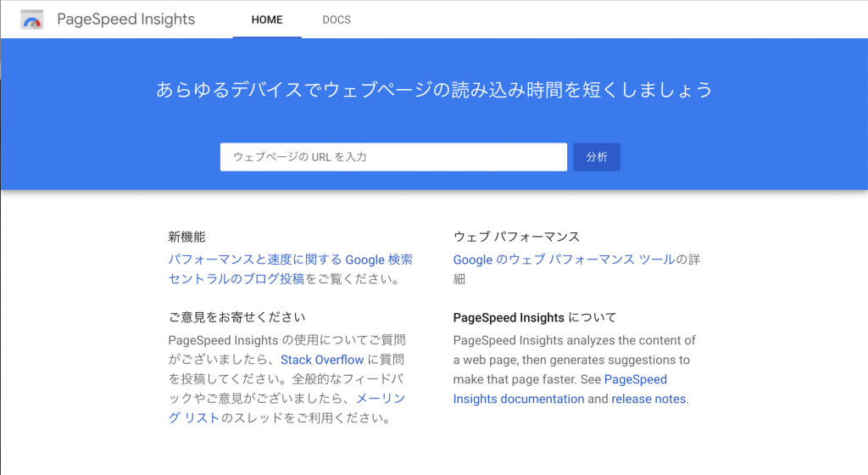Follow the Google のウェブ パフォーマンス ツール link
The height and width of the screenshot is (475, 868).
coord(564,260)
